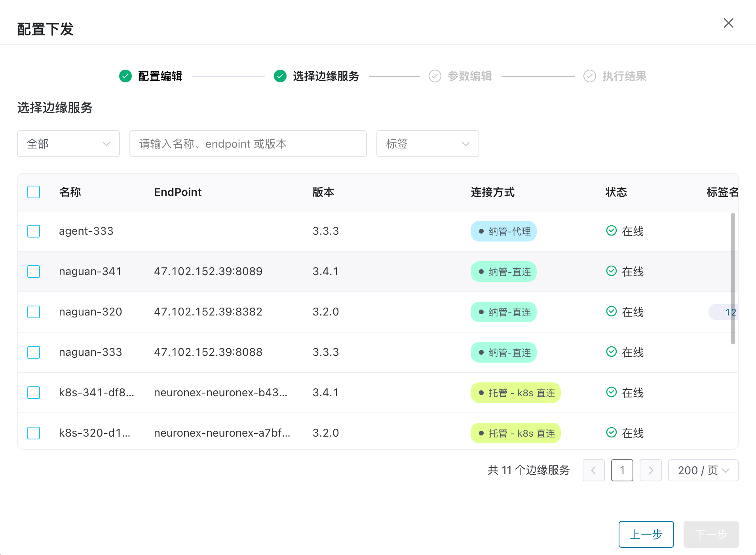Click the 纳管-代理 tag for agent-333
Screen dimensions: 756x555
[503, 231]
